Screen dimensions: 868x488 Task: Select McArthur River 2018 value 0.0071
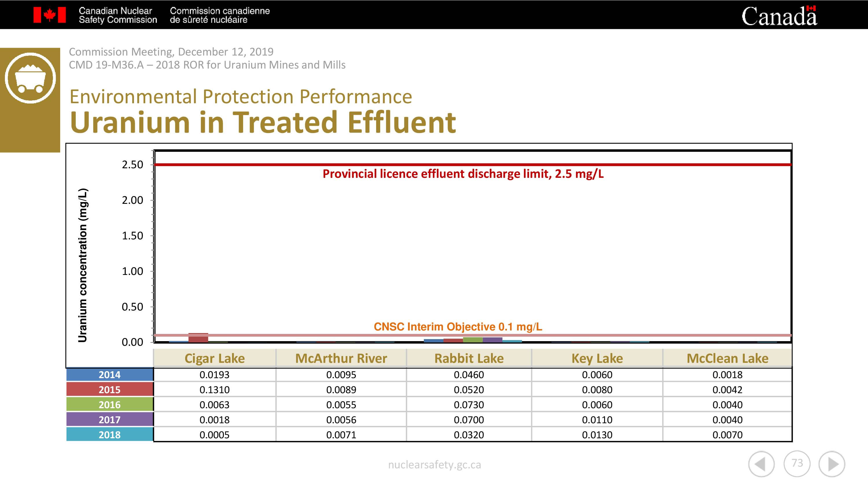click(x=341, y=435)
